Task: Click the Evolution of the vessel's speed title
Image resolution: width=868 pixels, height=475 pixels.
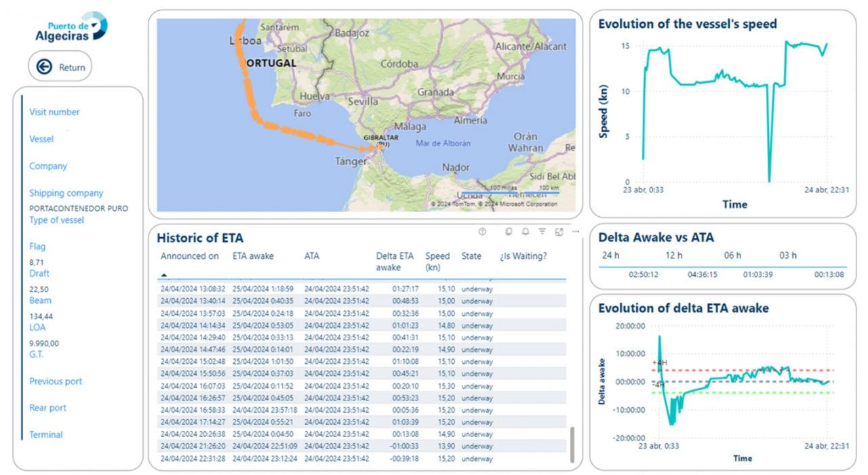Action: (x=688, y=24)
